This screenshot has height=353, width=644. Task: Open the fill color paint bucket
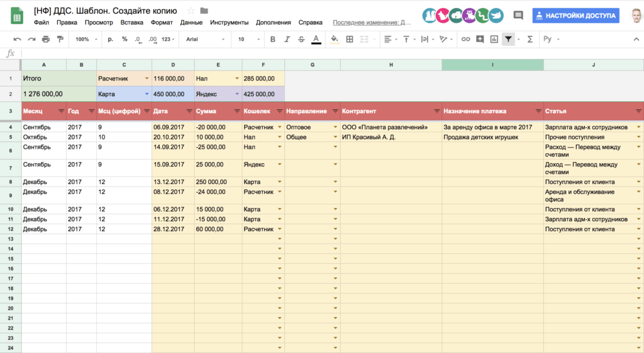pyautogui.click(x=333, y=39)
